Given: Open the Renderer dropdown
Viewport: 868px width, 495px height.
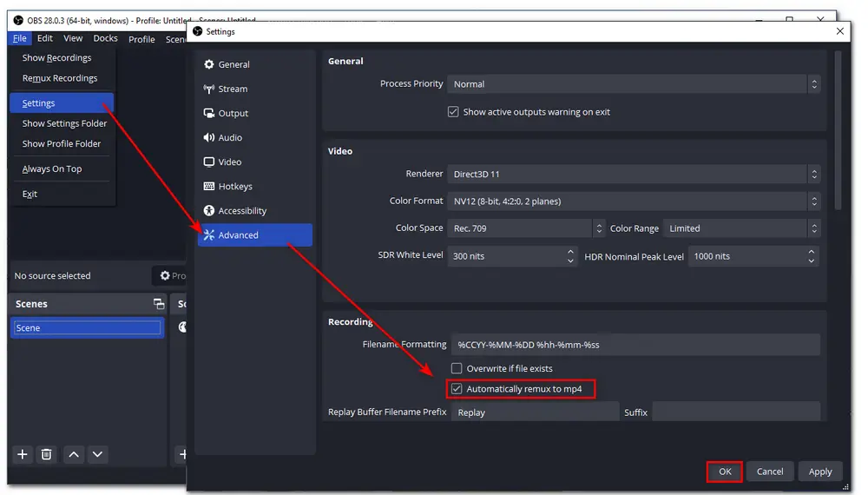Looking at the screenshot, I should click(634, 174).
